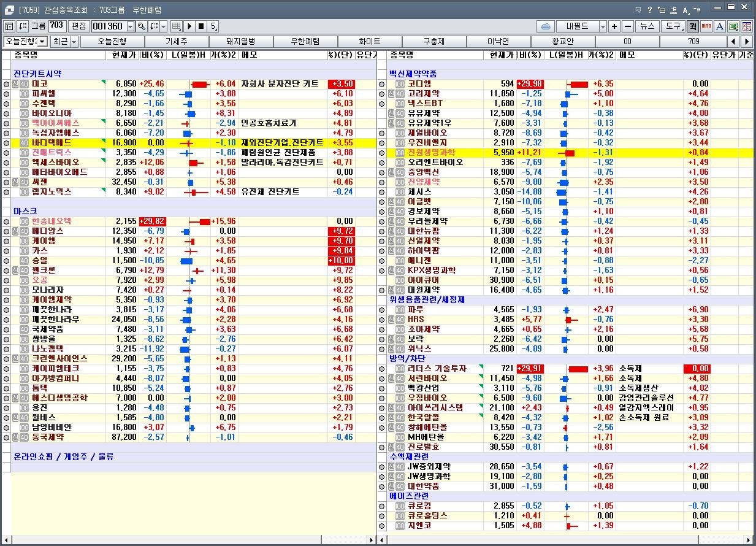This screenshot has width=756, height=546.
Task: Open the 내필드 field dropdown
Action: click(x=603, y=26)
